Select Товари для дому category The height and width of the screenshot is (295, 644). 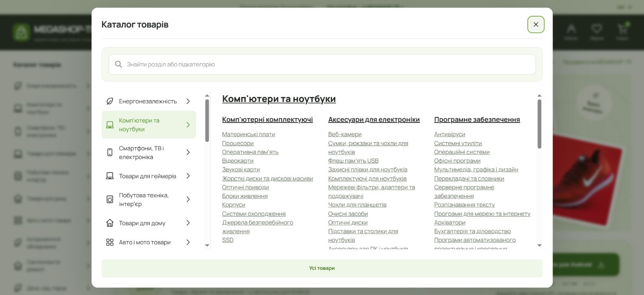point(149,223)
